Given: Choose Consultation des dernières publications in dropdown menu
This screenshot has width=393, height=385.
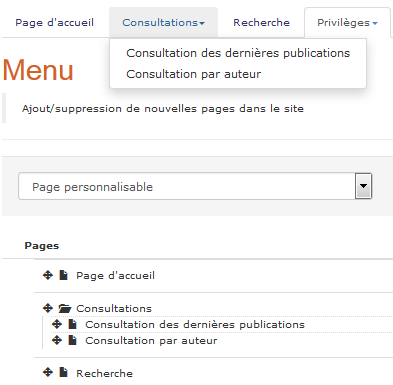Looking at the screenshot, I should (238, 53).
